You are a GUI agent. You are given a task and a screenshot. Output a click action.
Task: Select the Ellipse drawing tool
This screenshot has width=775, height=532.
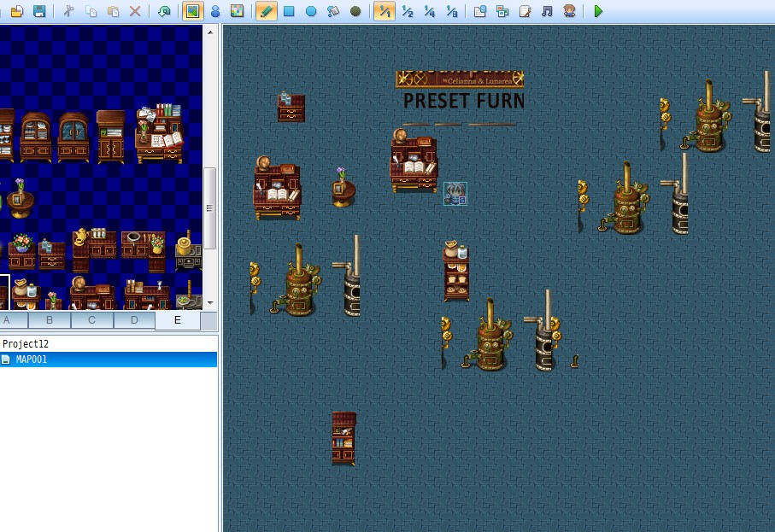coord(311,11)
